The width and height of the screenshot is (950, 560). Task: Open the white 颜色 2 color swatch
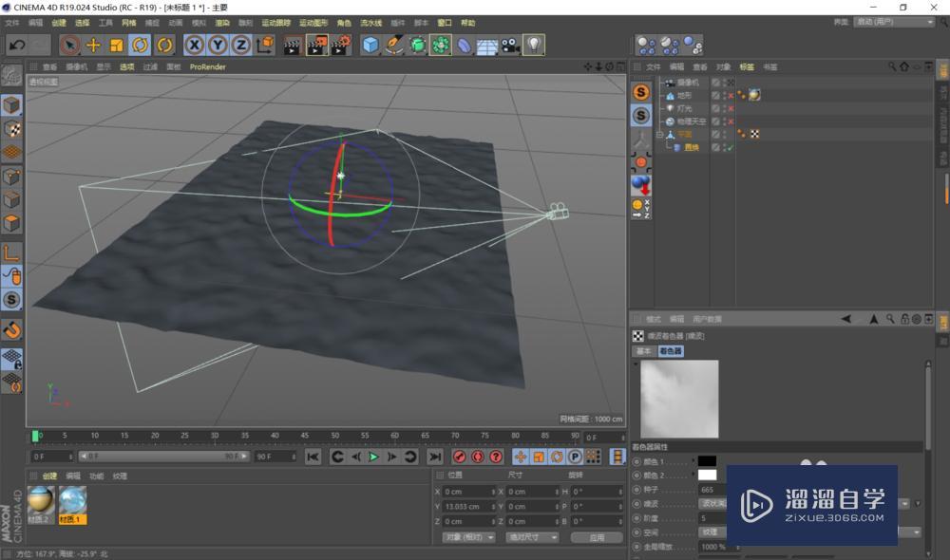coord(707,476)
